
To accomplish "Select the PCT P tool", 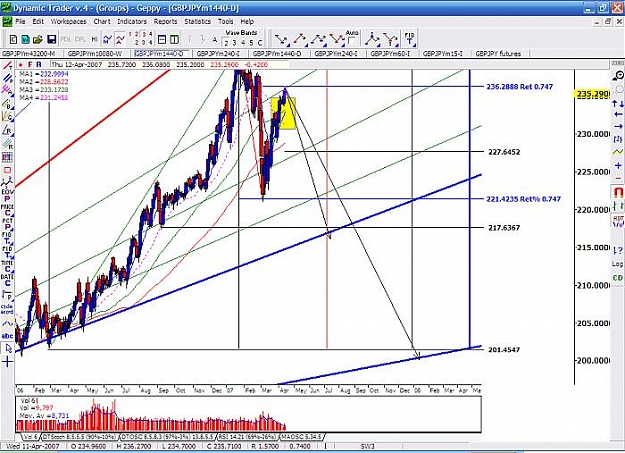I will 7,224.
